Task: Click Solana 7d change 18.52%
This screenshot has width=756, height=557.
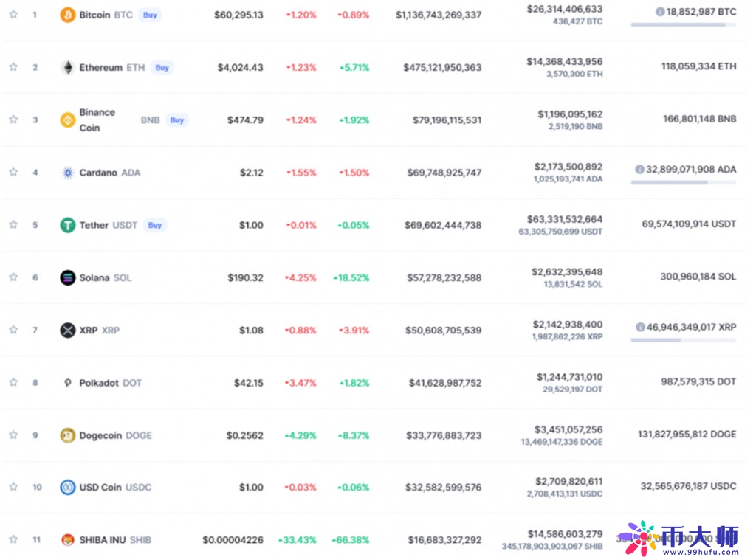Action: (351, 277)
